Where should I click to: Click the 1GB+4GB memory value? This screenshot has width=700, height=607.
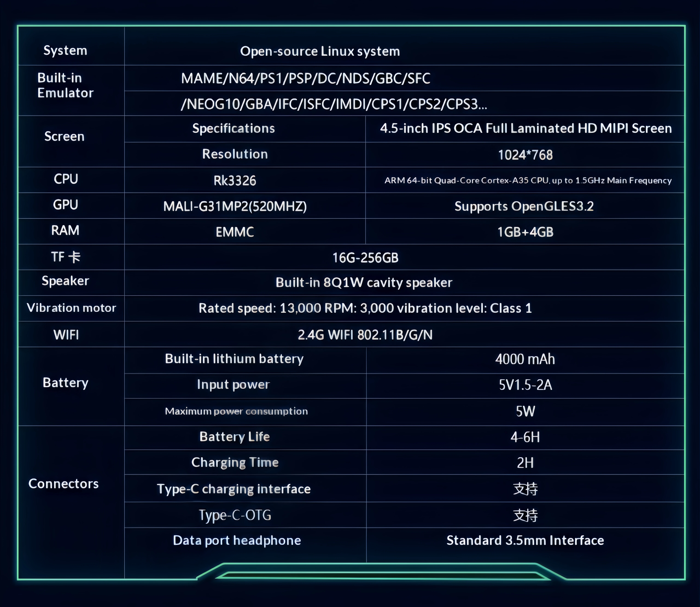(x=525, y=232)
